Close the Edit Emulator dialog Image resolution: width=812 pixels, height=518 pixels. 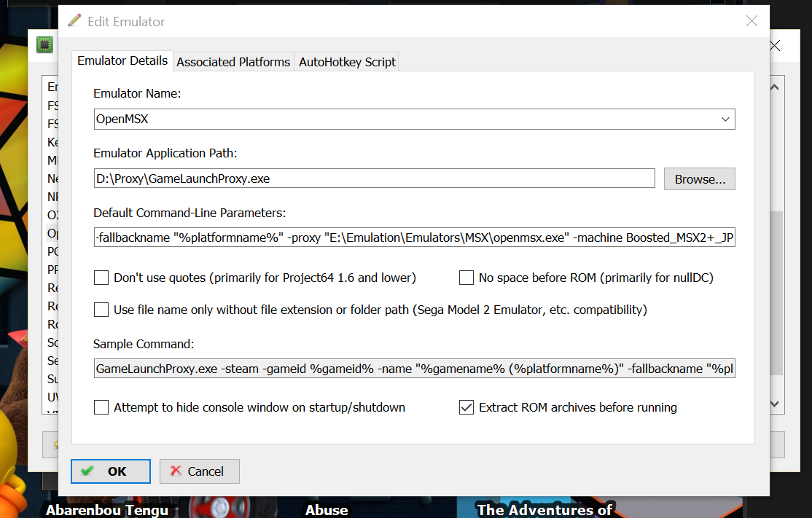[752, 20]
